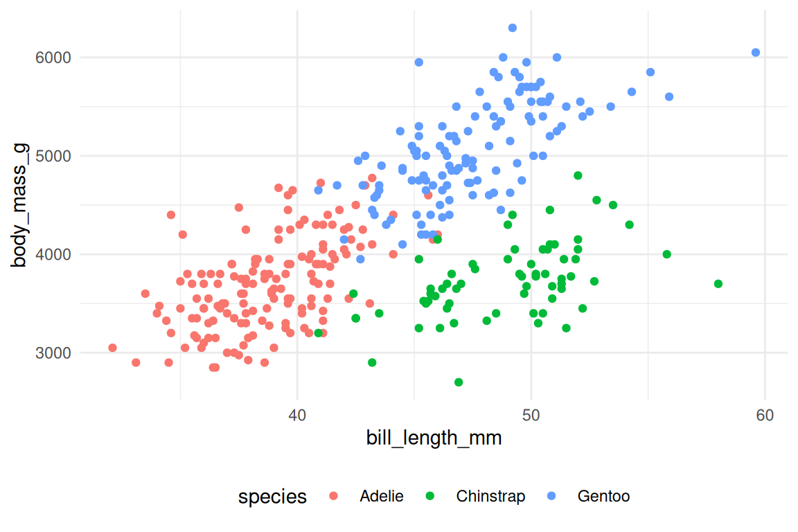Click the green Chinstrap legend dot

click(x=430, y=496)
